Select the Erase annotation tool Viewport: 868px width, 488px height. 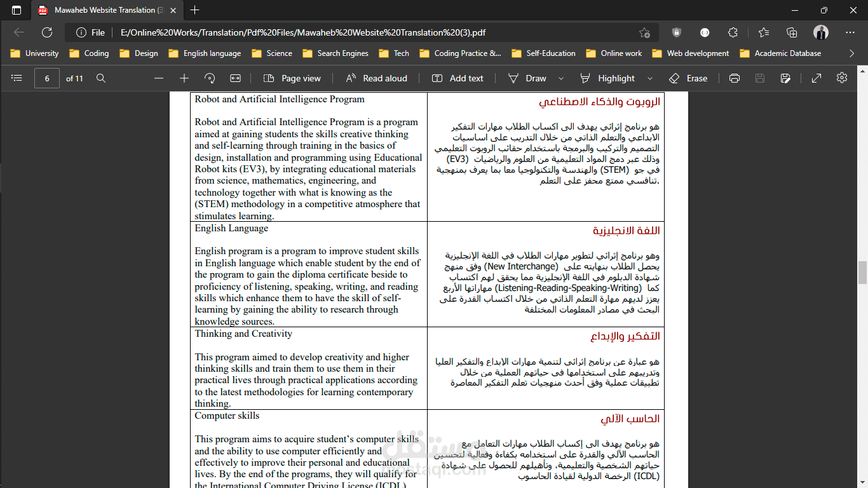688,78
